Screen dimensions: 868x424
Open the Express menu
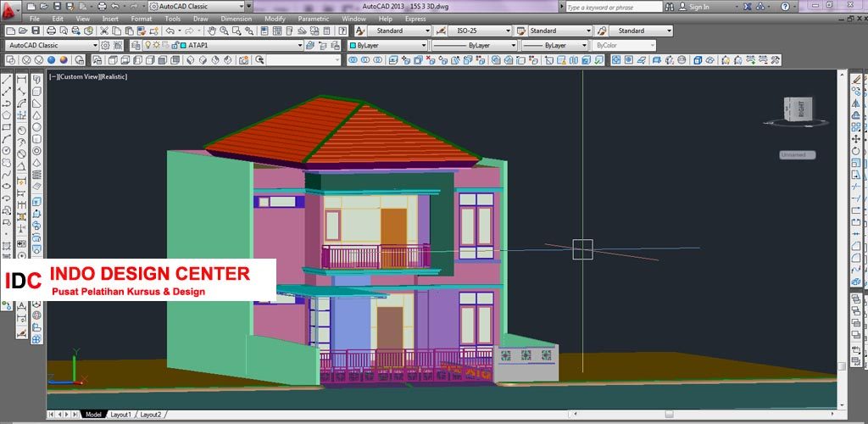pyautogui.click(x=415, y=19)
